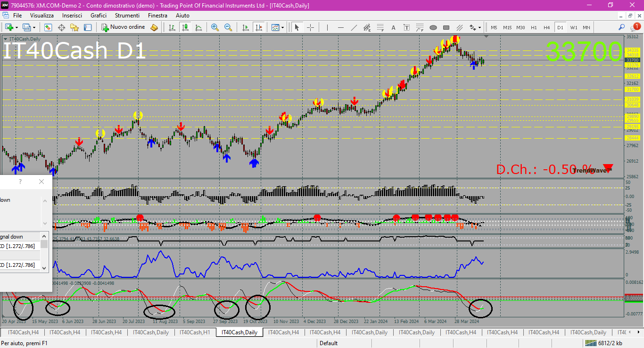This screenshot has width=644, height=348.
Task: Set timeframe to W1
Action: (573, 27)
